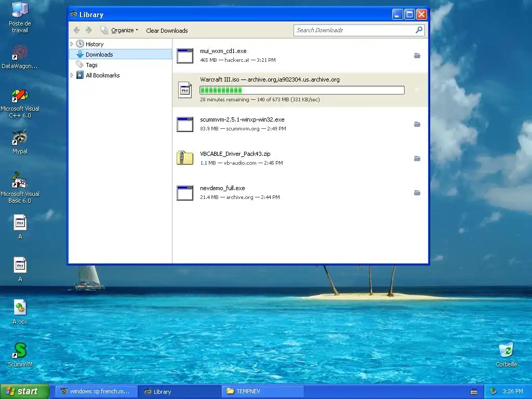Expand the History tree node
This screenshot has width=532, height=399.
[x=72, y=44]
